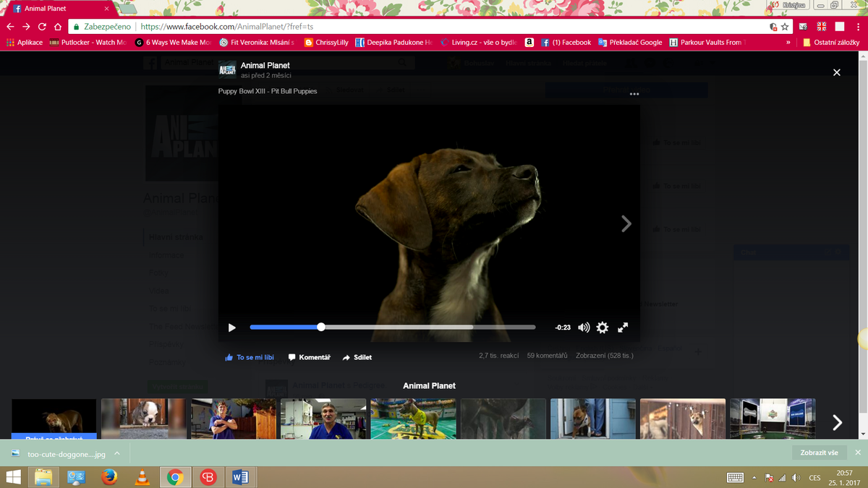
Task: Close the video overlay with X
Action: (837, 72)
